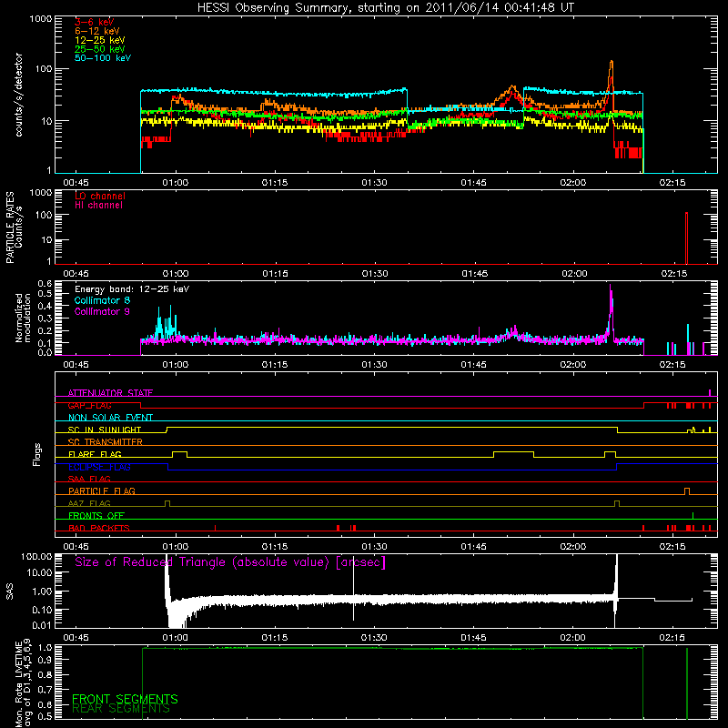Click the NON_SOLAR_EVENT flag label
728x728 pixels.
point(110,418)
